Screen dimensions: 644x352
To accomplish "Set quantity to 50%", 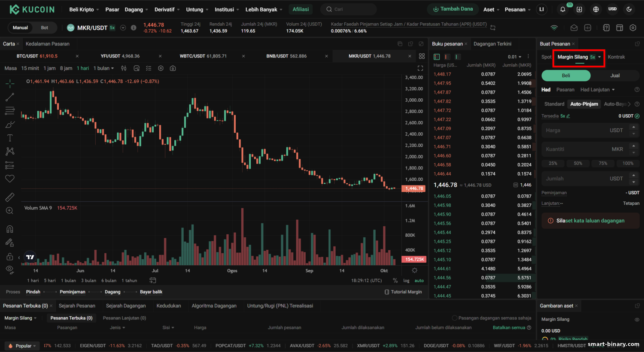I will tap(578, 164).
